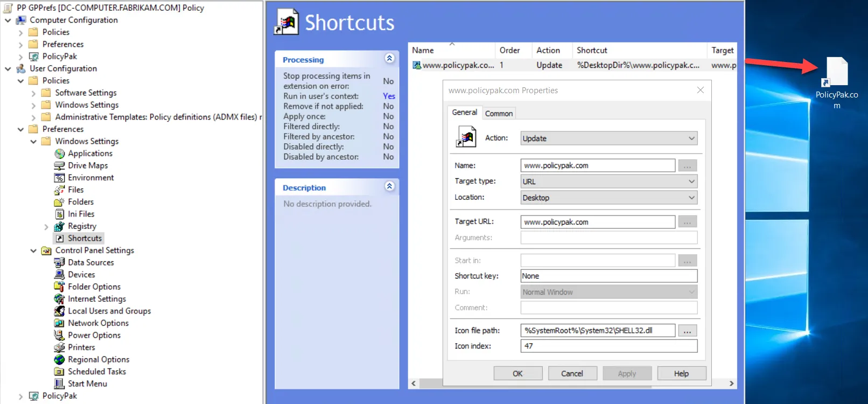Click the Regional Options globe icon
The image size is (868, 404).
(x=59, y=359)
